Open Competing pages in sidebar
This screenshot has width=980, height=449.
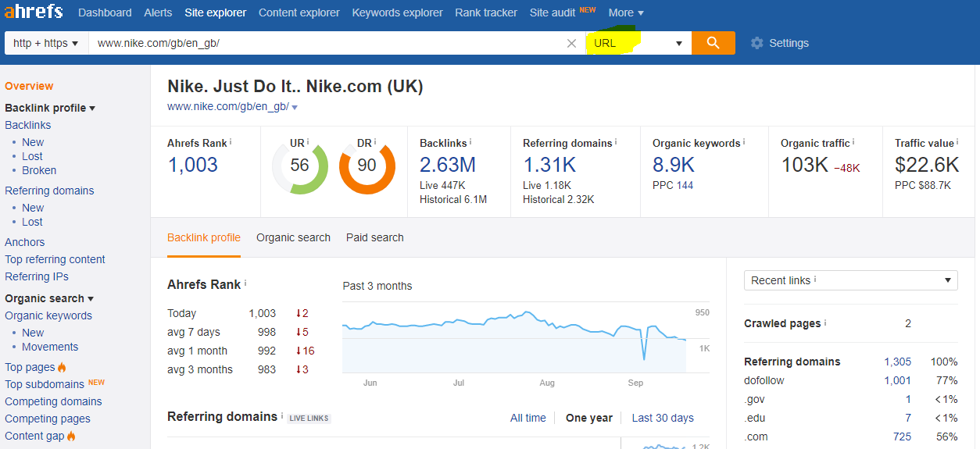click(48, 419)
